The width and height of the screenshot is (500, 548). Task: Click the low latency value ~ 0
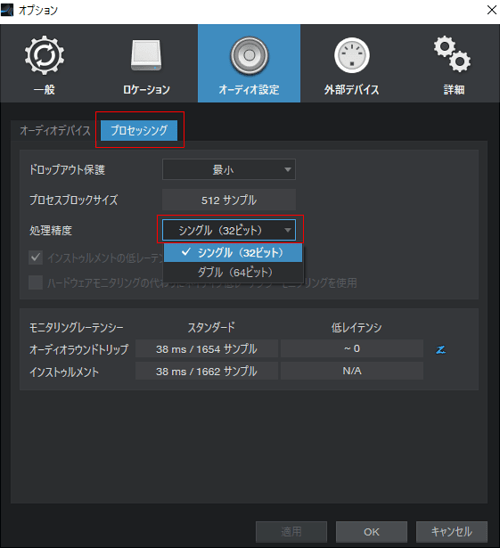352,349
